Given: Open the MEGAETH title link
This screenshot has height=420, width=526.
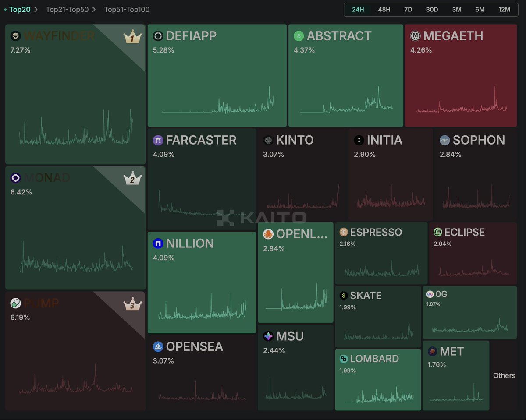Looking at the screenshot, I should pyautogui.click(x=453, y=36).
